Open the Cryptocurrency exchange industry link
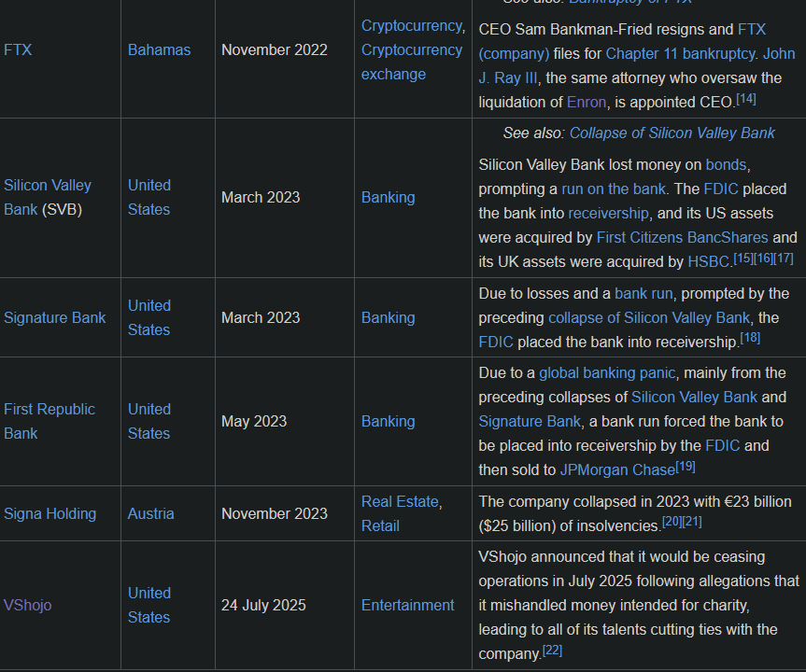 pyautogui.click(x=412, y=63)
